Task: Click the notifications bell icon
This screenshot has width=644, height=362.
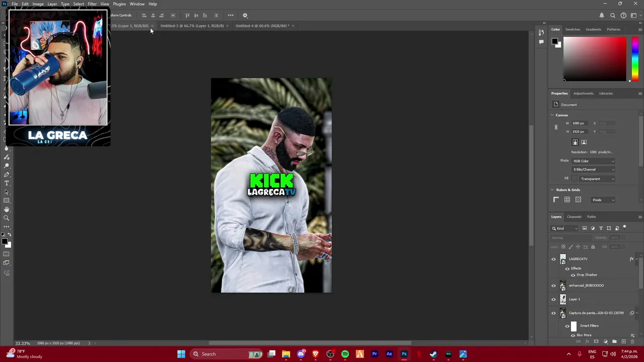Action: tap(601, 16)
